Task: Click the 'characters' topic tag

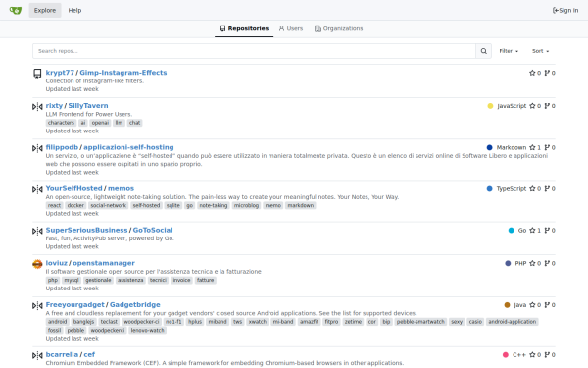Action: coord(61,123)
